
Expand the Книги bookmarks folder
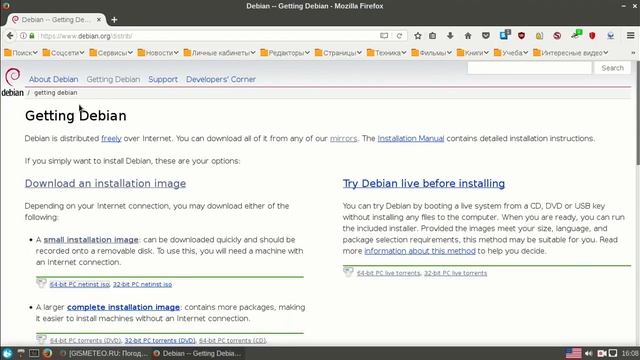[x=473, y=53]
